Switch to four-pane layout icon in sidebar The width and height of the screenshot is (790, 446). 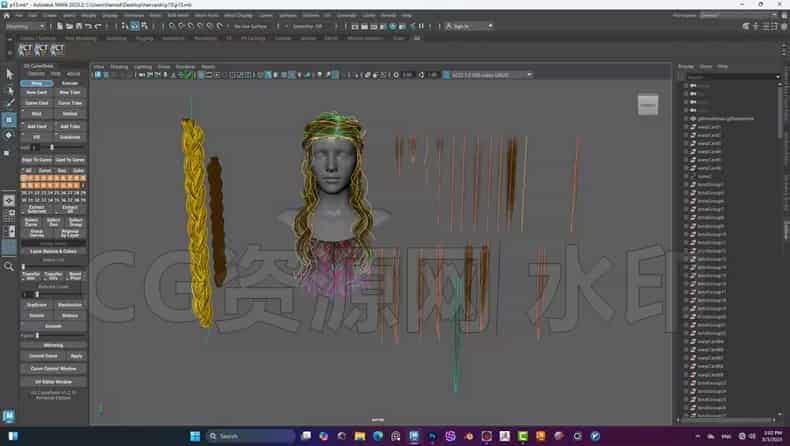click(x=9, y=216)
